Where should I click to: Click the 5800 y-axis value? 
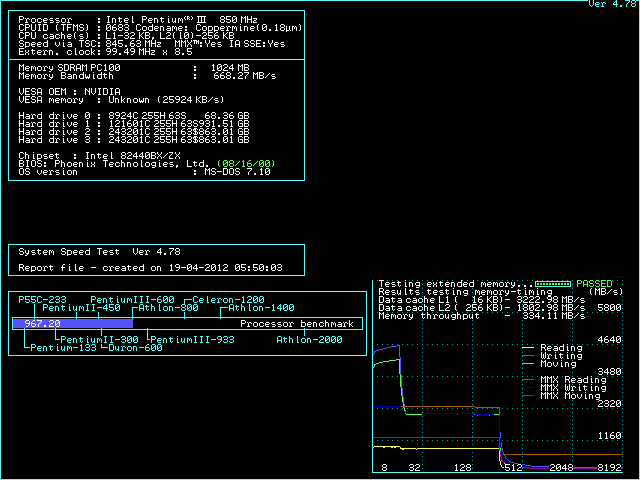pyautogui.click(x=609, y=308)
